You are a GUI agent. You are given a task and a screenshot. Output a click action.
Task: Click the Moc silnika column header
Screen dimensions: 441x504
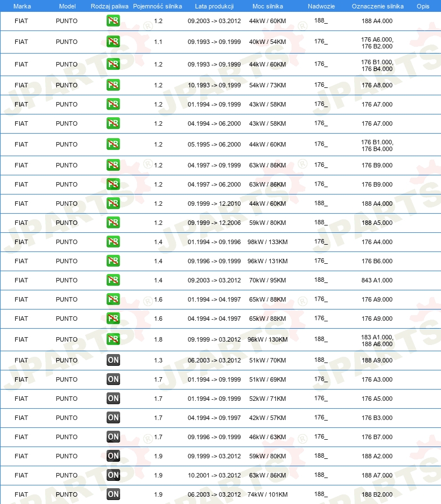click(x=268, y=6)
